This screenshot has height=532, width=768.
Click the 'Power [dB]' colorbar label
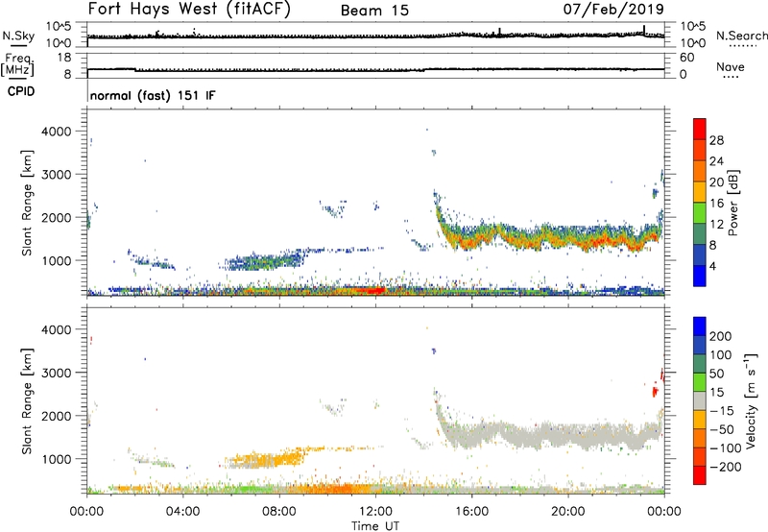point(733,203)
